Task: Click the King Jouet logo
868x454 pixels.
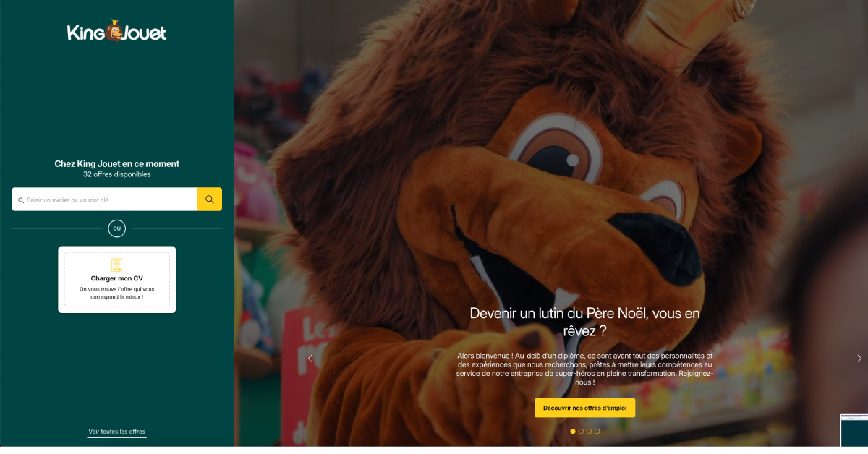Action: (117, 31)
